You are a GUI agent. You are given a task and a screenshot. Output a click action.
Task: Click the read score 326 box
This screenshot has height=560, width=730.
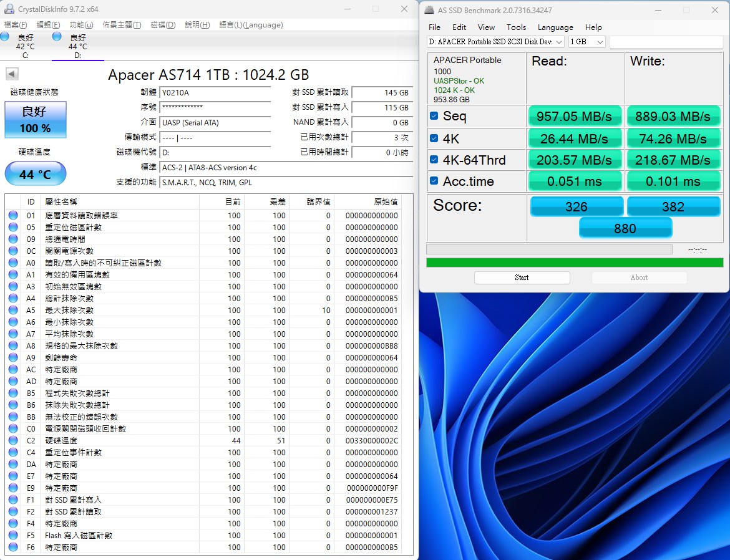pyautogui.click(x=577, y=206)
